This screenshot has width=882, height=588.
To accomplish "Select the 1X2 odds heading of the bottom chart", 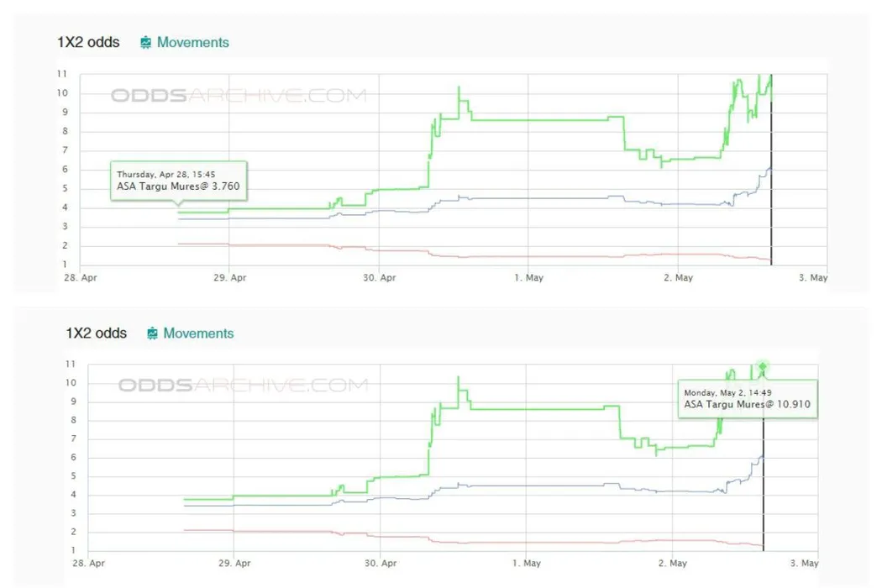I will coord(97,333).
